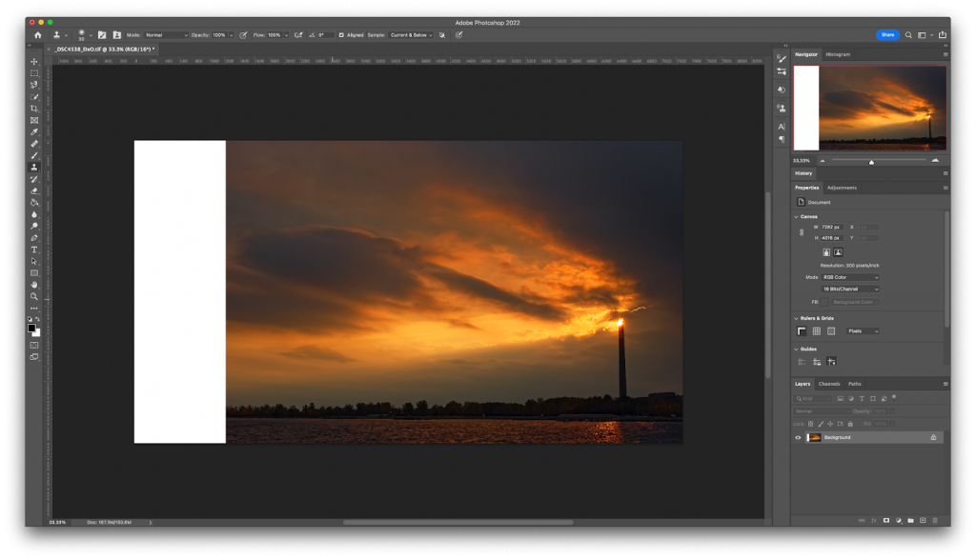Enable the Aligned option in the options bar
The height and width of the screenshot is (560, 976).
343,34
